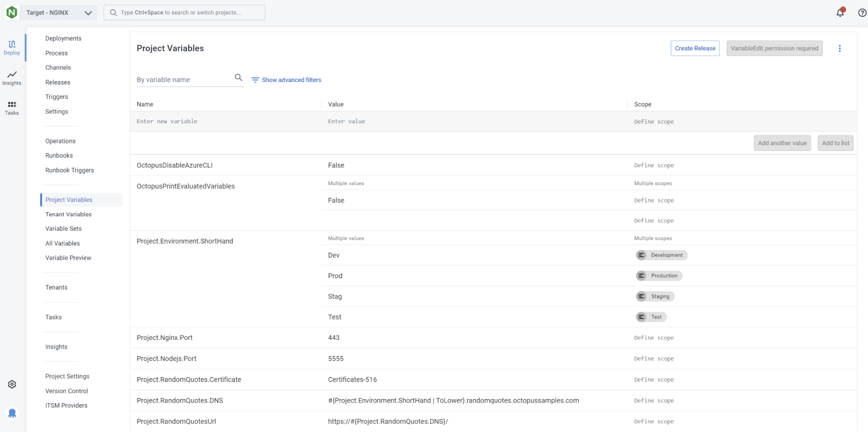
Task: Open the configuration gear icon
Action: (12, 385)
